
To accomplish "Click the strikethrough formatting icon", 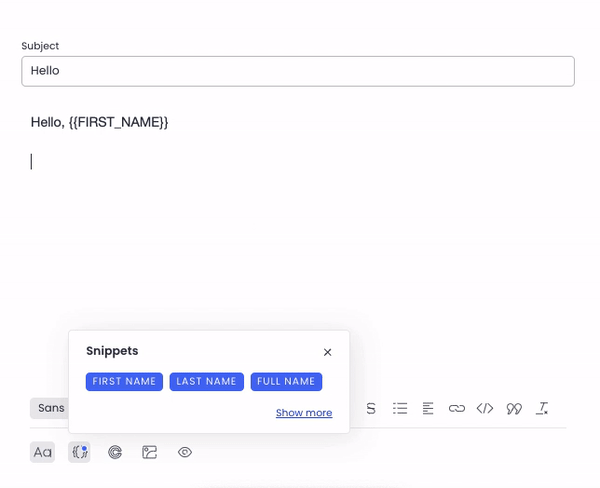I will (370, 408).
